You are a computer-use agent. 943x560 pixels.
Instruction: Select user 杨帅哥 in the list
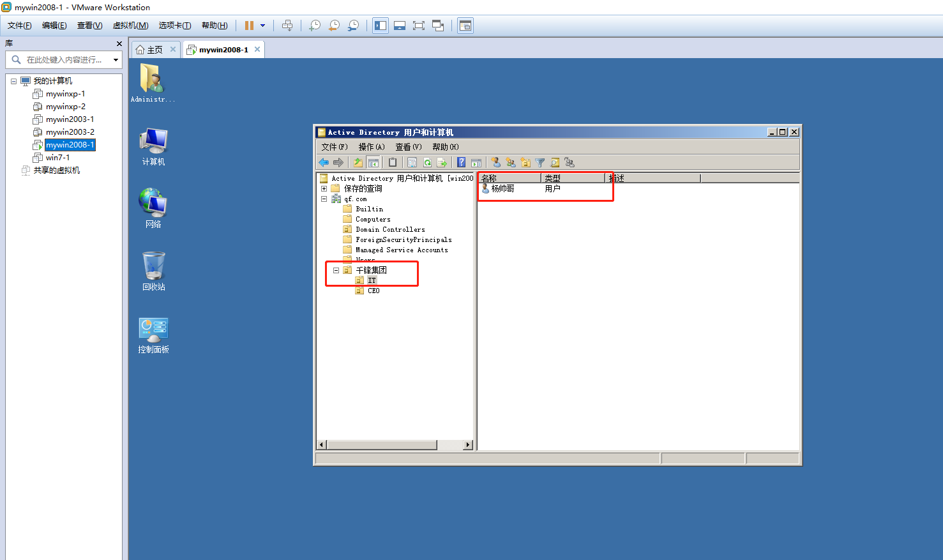pos(502,188)
